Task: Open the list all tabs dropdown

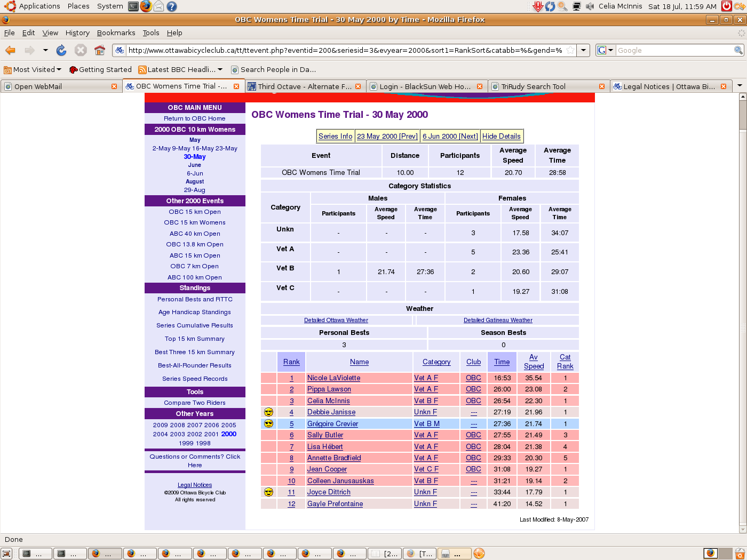Action: coord(740,86)
